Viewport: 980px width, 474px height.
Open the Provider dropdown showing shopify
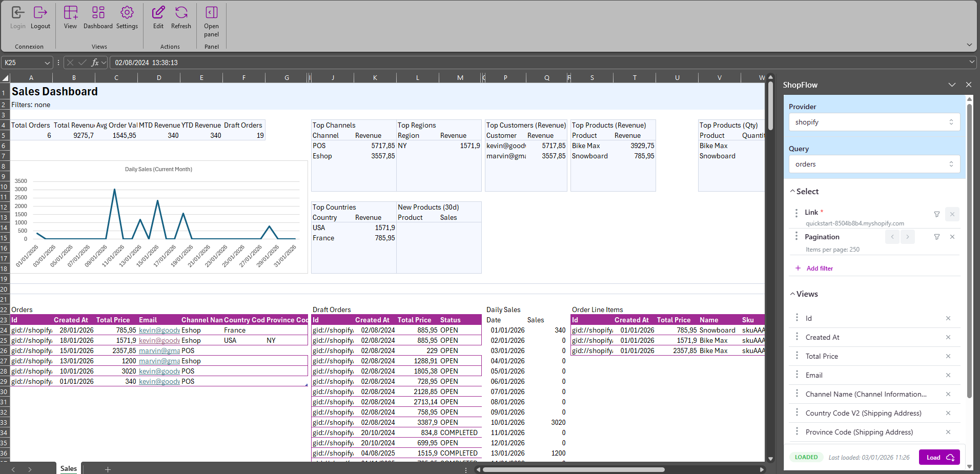click(x=873, y=122)
